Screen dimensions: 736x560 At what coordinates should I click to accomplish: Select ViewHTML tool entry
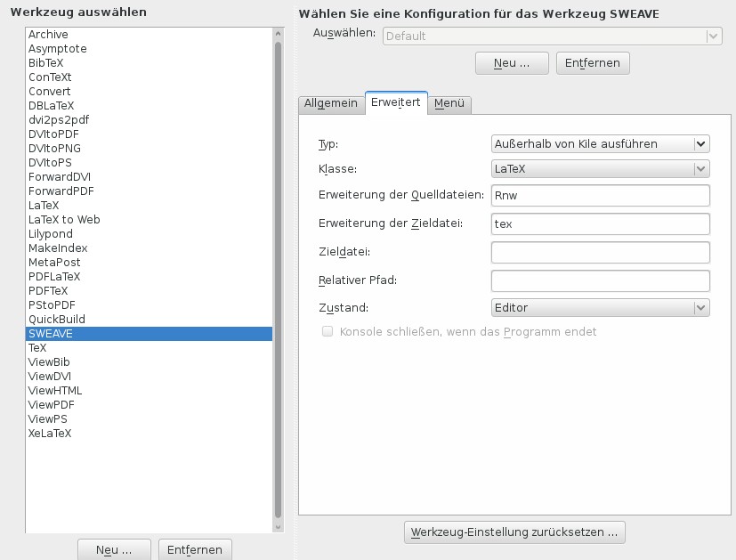(x=149, y=391)
